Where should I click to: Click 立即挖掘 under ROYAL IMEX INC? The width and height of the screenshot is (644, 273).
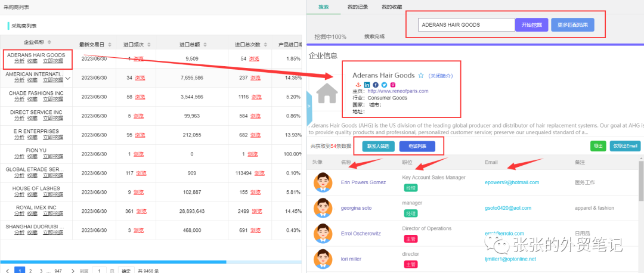[53, 213]
